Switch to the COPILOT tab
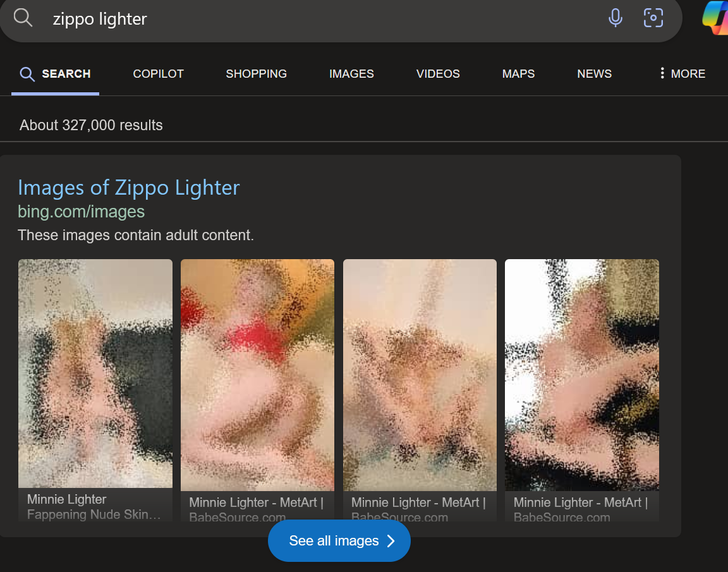Viewport: 728px width, 572px height. (159, 74)
